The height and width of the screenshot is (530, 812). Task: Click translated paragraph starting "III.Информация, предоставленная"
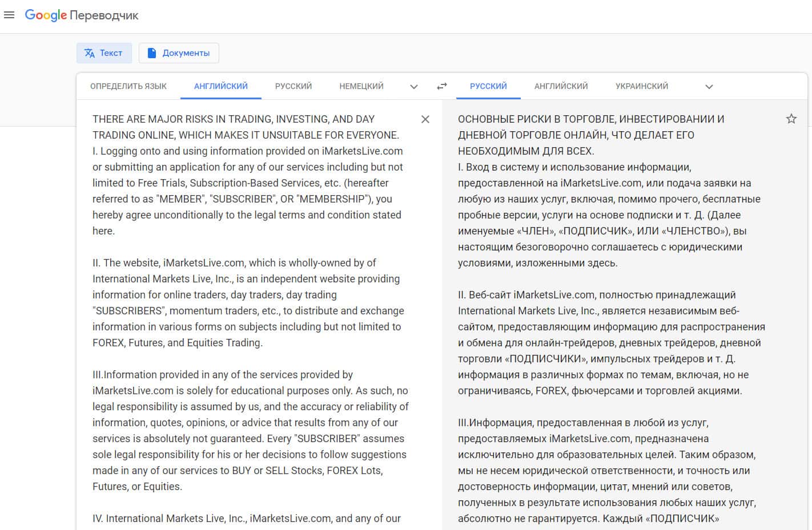coord(607,471)
